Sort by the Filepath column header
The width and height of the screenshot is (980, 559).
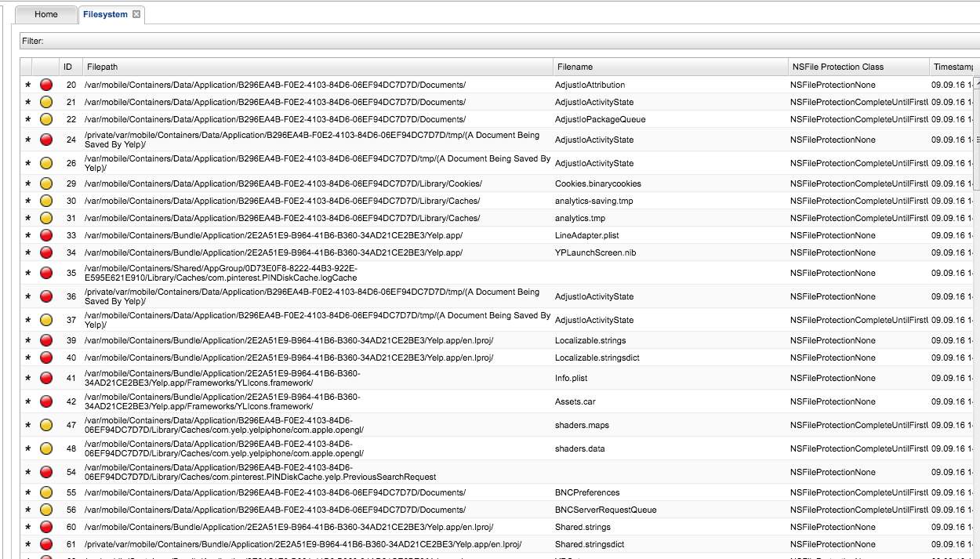[x=314, y=67]
